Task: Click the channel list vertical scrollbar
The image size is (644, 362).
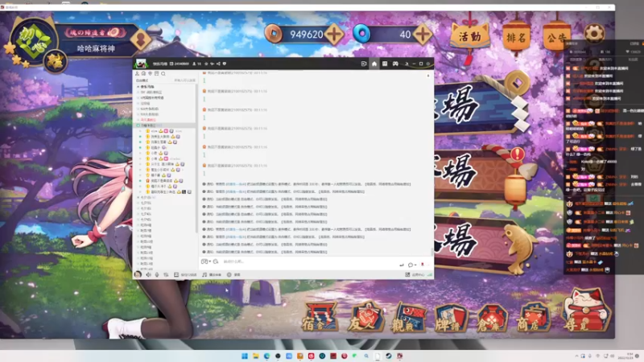Action: pyautogui.click(x=196, y=160)
